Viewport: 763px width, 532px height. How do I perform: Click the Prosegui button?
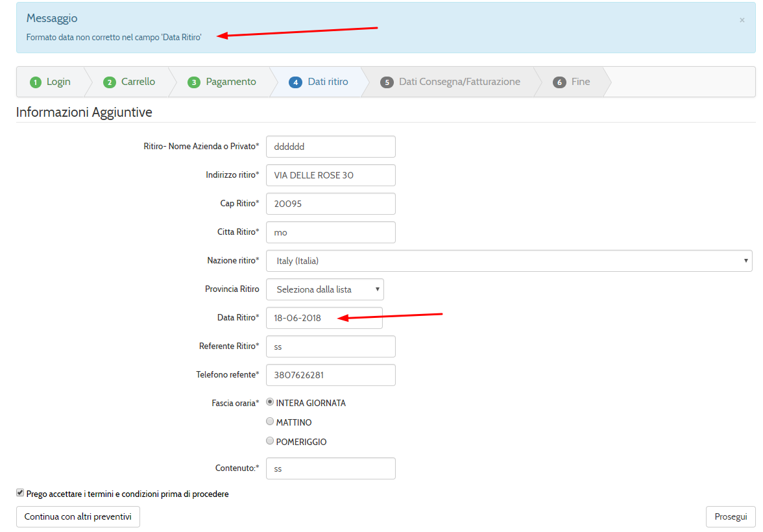(731, 516)
